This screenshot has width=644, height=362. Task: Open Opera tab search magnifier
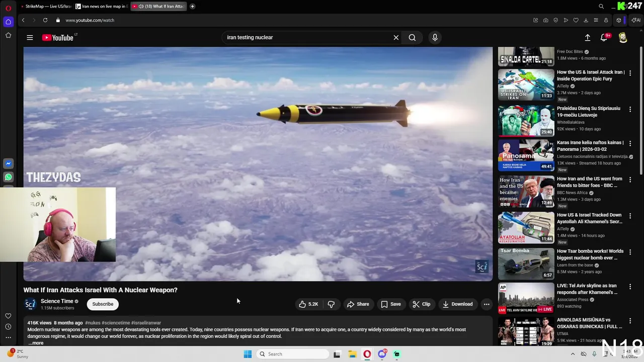601,7
